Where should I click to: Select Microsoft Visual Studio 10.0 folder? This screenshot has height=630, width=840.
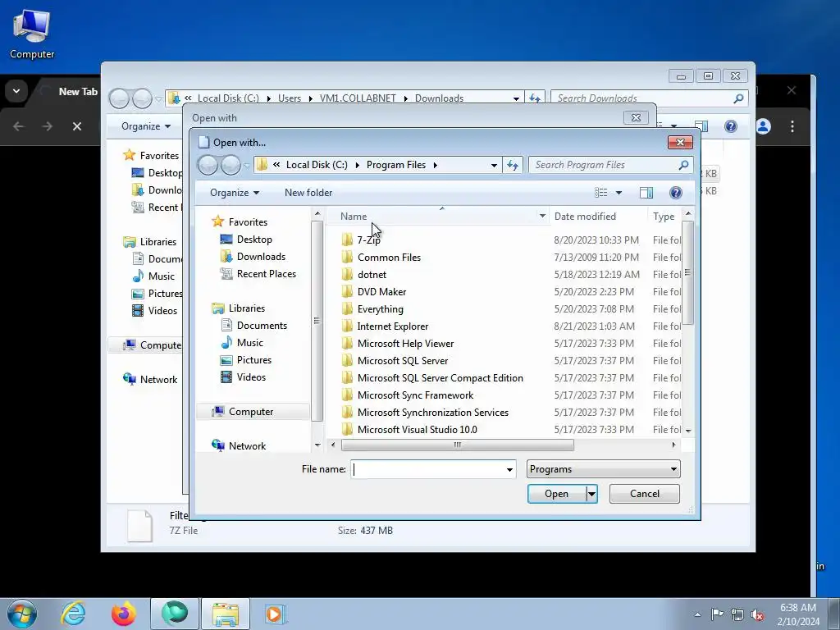pyautogui.click(x=417, y=429)
